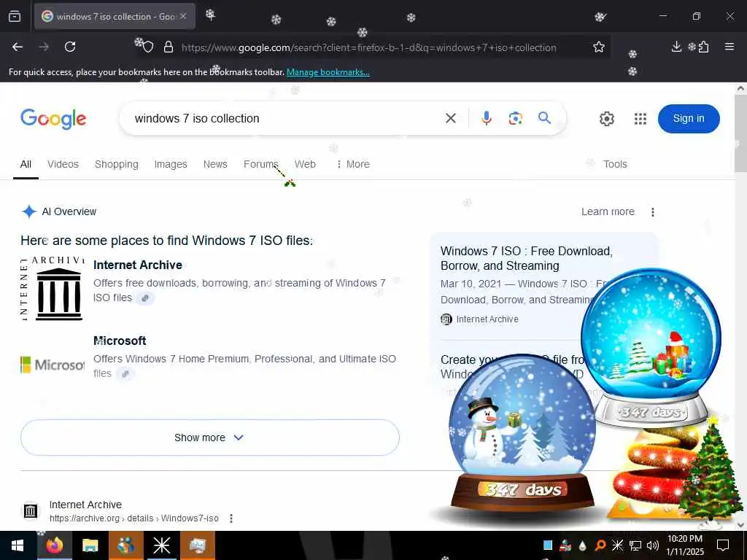Switch to the News tab
This screenshot has width=747, height=560.
[x=215, y=164]
